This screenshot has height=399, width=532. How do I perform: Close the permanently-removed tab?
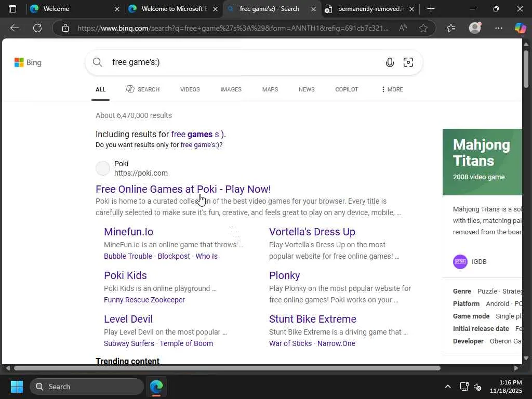(411, 9)
